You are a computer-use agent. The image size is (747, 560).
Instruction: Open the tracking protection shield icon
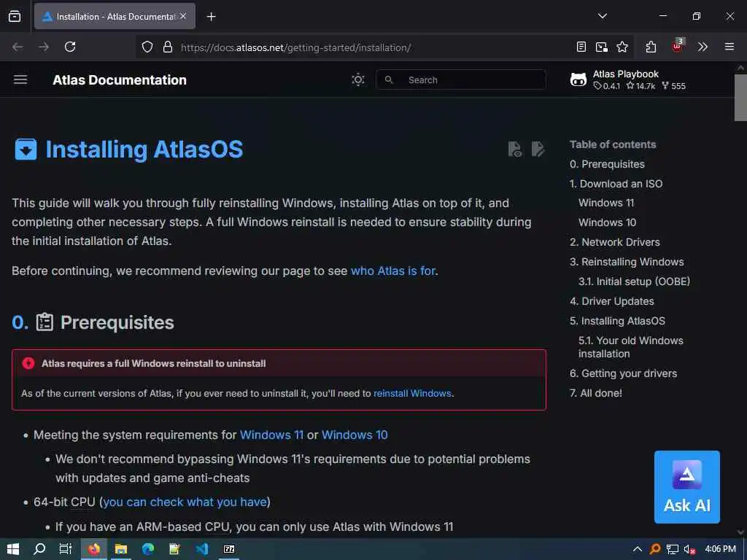click(x=147, y=47)
